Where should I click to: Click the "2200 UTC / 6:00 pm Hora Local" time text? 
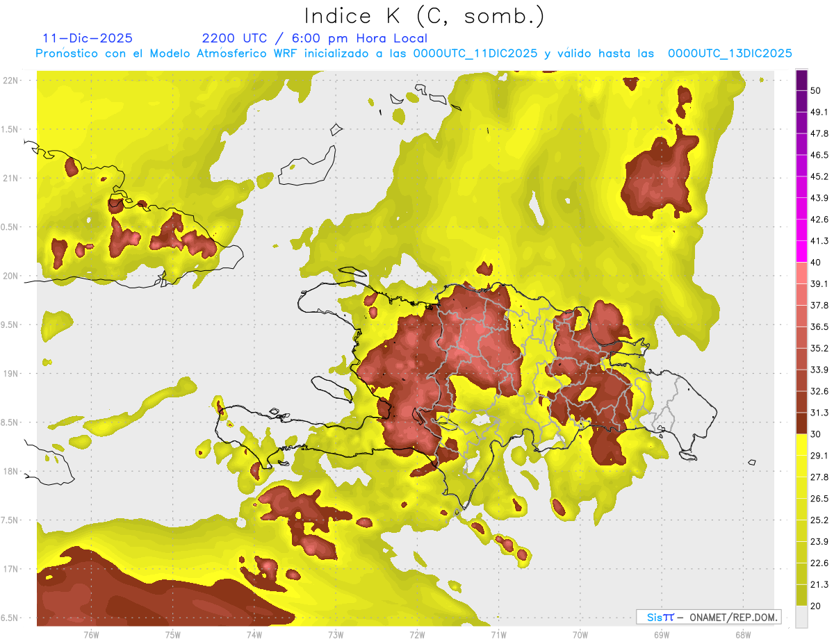314,38
